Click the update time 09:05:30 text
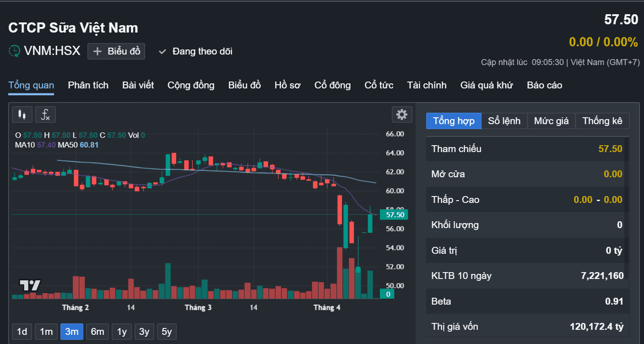This screenshot has width=644, height=344. [547, 62]
